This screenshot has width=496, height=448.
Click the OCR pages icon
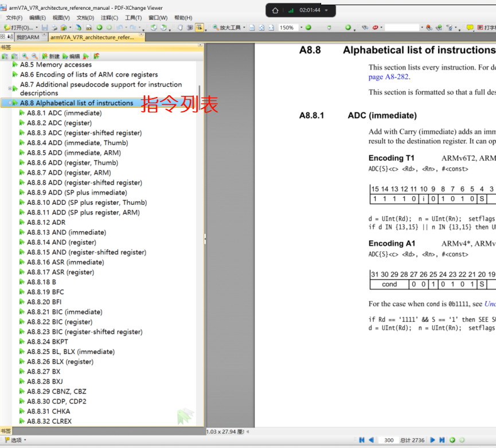[x=89, y=28]
